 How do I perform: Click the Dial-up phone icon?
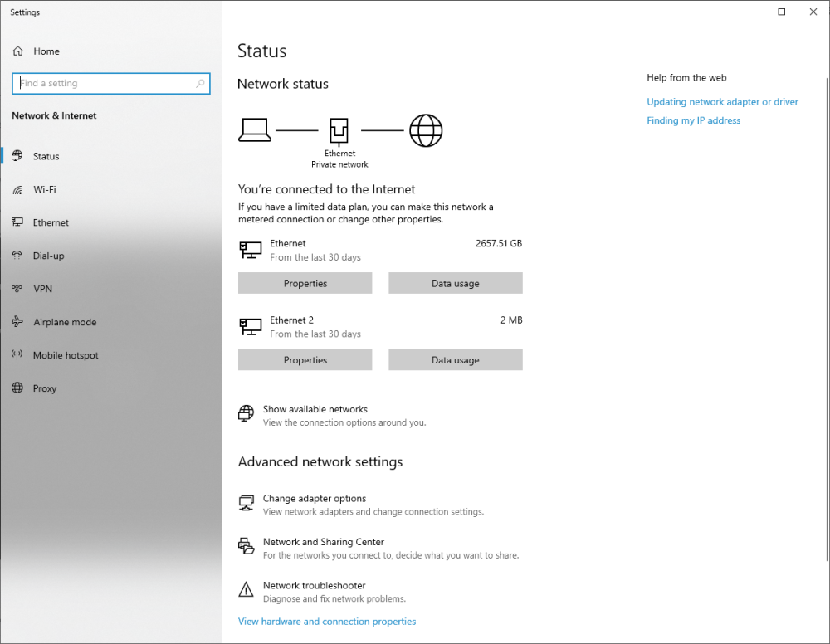[x=17, y=256]
